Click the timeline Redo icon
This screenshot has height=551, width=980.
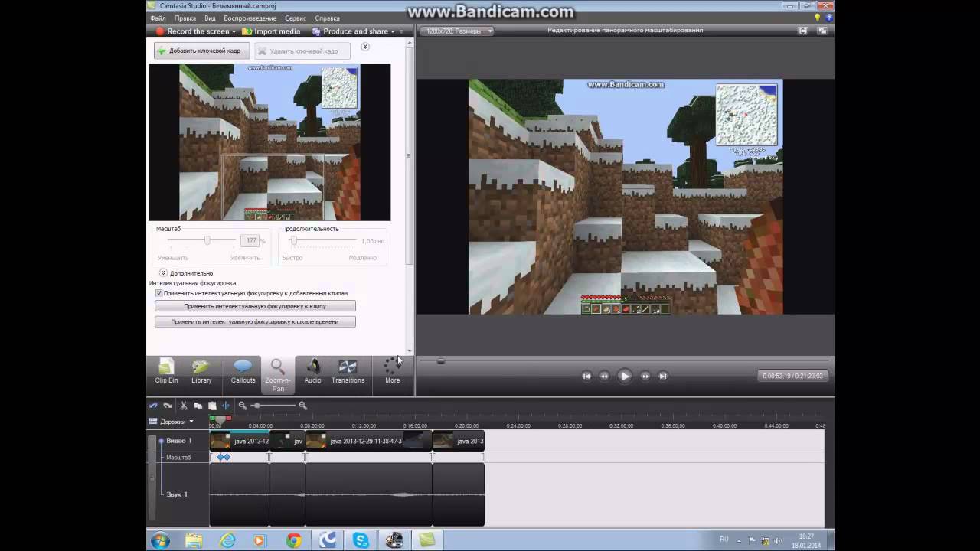[167, 406]
